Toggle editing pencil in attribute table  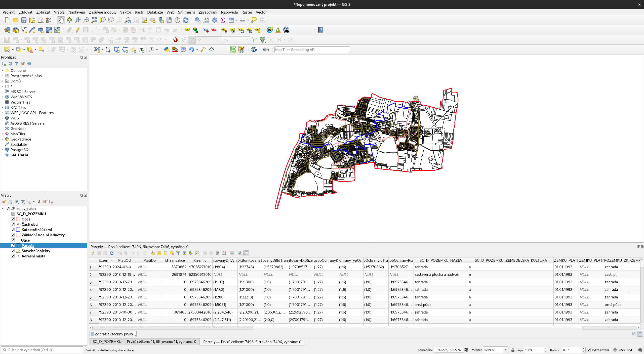tap(93, 253)
